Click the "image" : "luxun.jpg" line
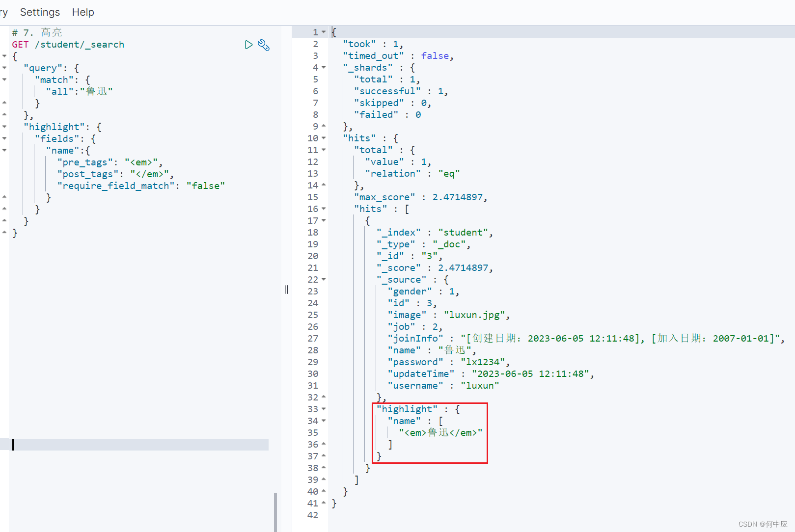Image resolution: width=795 pixels, height=532 pixels. pyautogui.click(x=449, y=315)
